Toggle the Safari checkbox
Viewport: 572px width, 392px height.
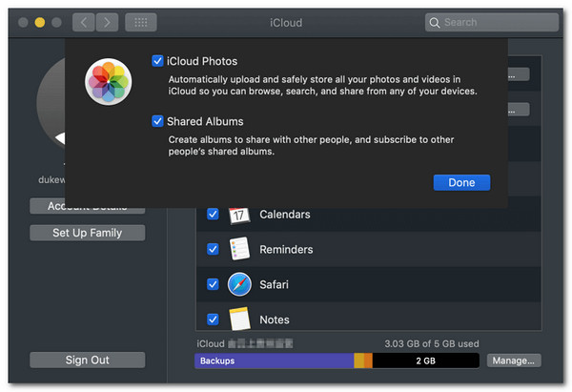tap(213, 284)
